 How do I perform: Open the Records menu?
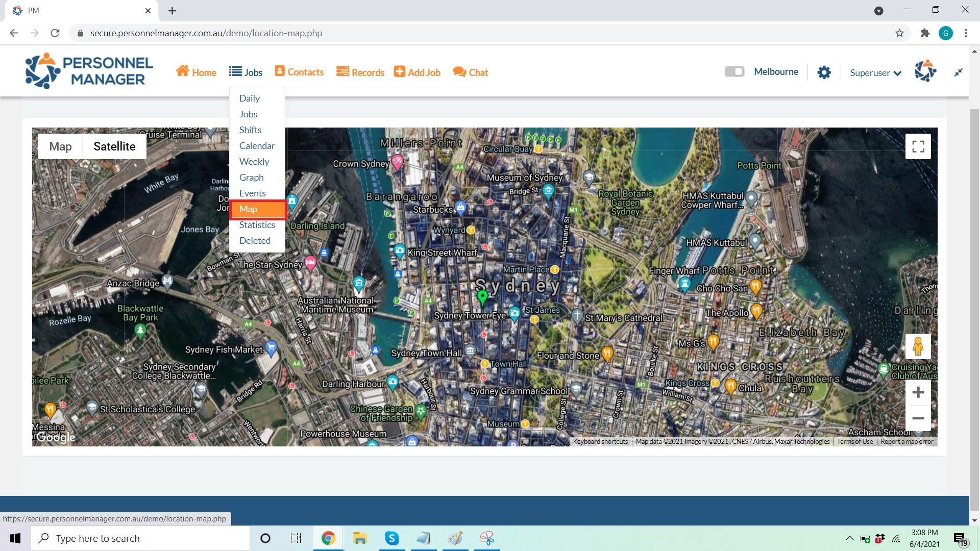360,72
